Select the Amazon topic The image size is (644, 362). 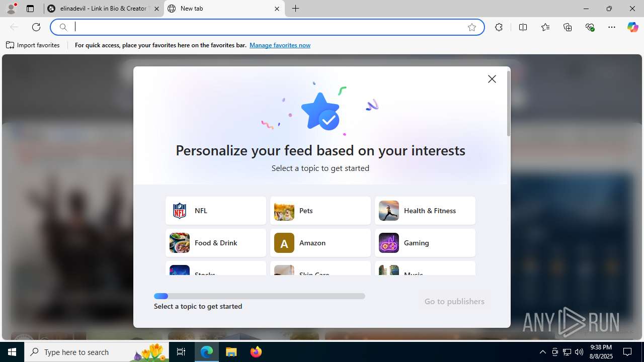pos(320,243)
